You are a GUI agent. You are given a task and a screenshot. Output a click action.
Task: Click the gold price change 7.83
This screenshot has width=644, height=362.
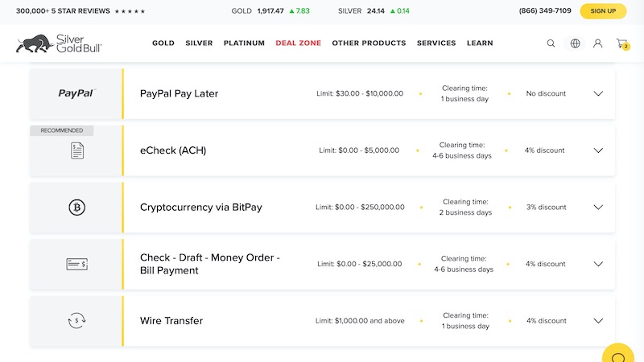point(299,11)
